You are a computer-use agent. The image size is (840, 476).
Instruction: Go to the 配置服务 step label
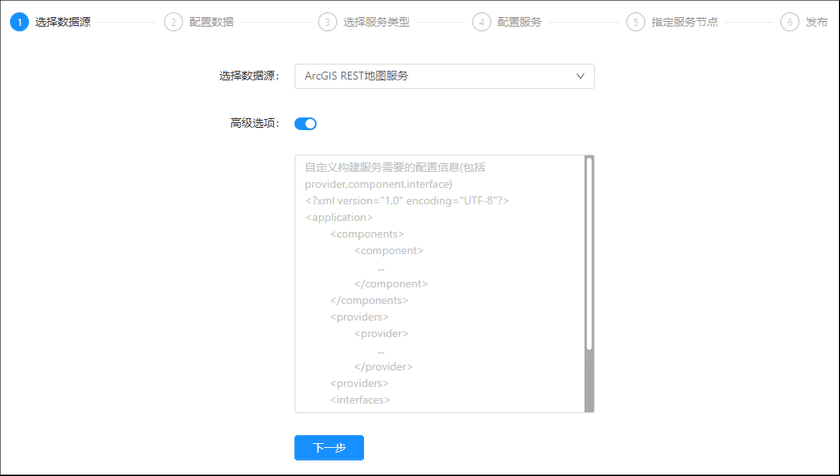[520, 22]
